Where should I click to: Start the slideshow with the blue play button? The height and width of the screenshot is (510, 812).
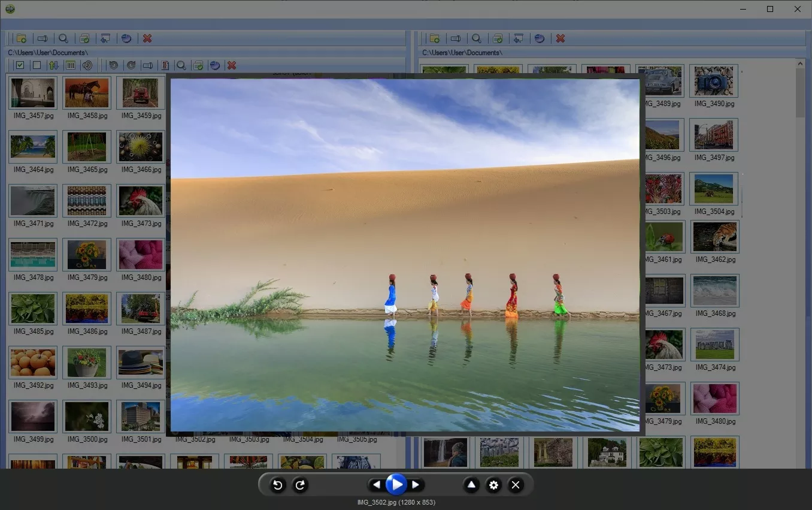coord(396,485)
